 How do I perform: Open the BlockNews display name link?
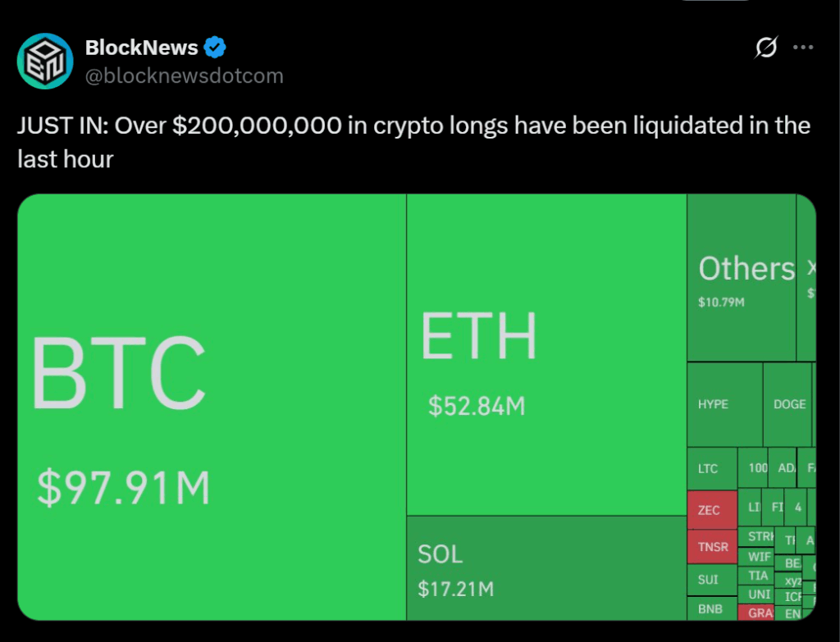[141, 48]
